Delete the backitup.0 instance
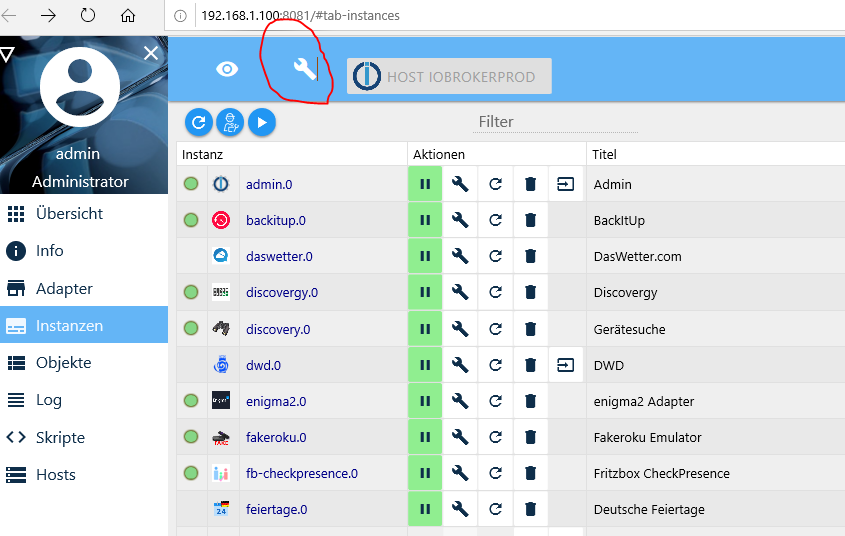Image resolution: width=845 pixels, height=536 pixels. click(530, 220)
